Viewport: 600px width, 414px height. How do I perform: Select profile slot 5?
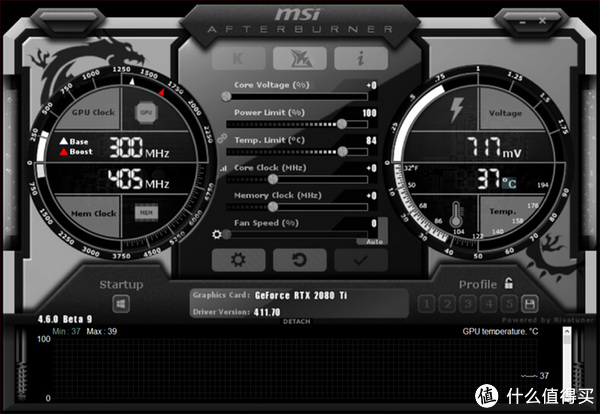click(x=507, y=304)
